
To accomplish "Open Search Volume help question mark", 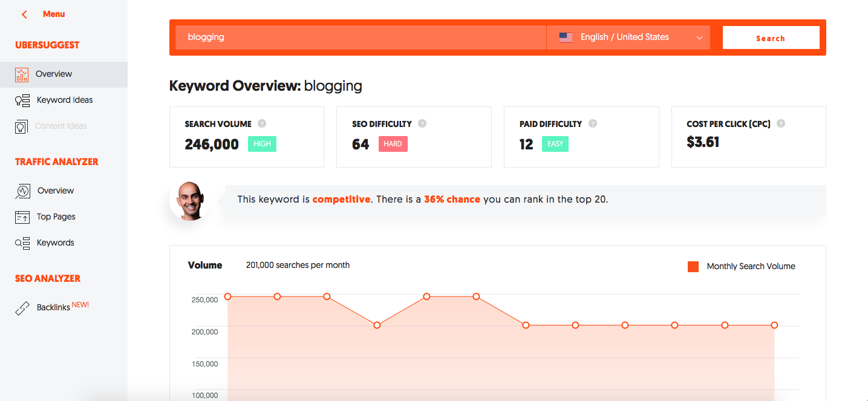I will [262, 123].
